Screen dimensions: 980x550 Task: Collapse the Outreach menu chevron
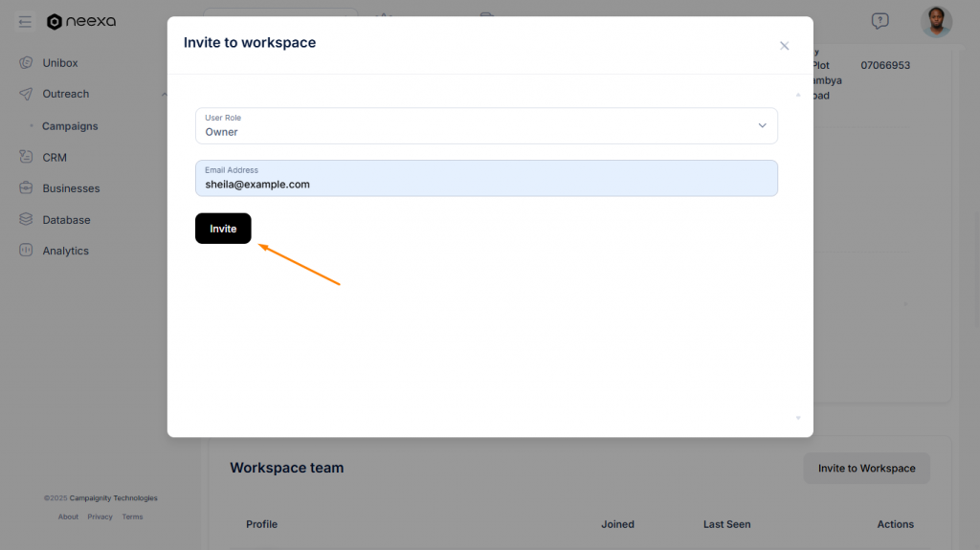[164, 94]
